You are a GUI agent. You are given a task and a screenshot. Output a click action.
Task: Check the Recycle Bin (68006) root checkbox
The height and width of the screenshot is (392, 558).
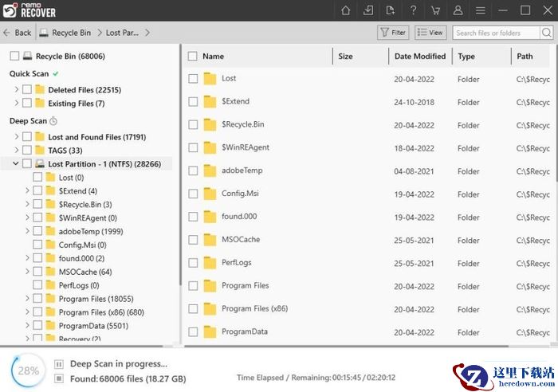tap(14, 56)
